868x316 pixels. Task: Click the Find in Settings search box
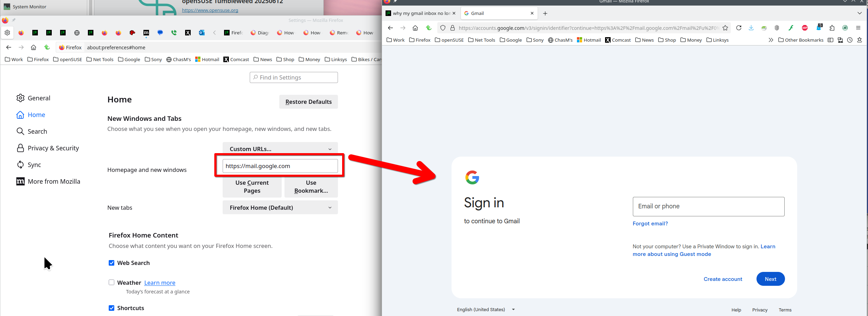294,77
